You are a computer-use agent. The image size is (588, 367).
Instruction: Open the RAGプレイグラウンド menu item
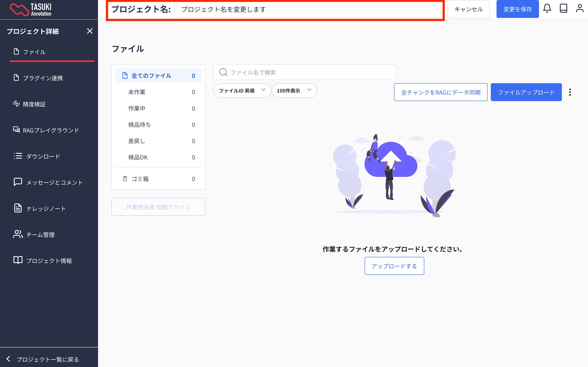pos(51,130)
